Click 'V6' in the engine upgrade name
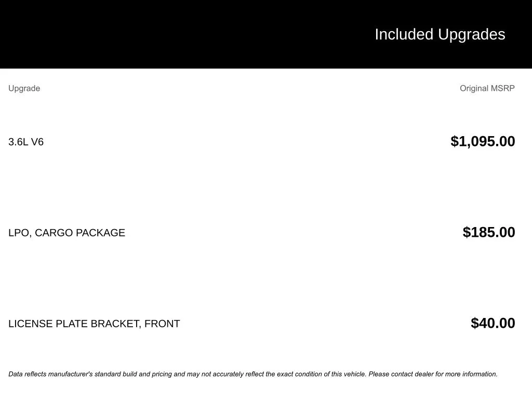Viewport: 532px width, 399px height. [x=37, y=142]
